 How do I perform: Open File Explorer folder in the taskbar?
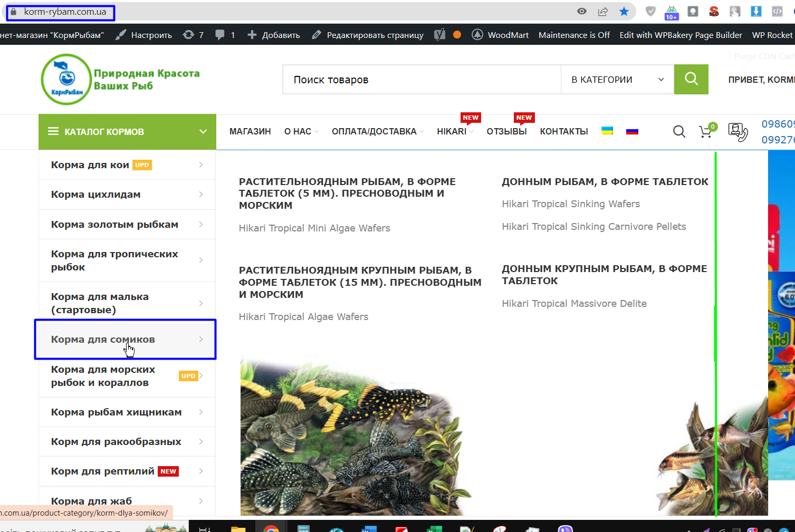[238, 529]
